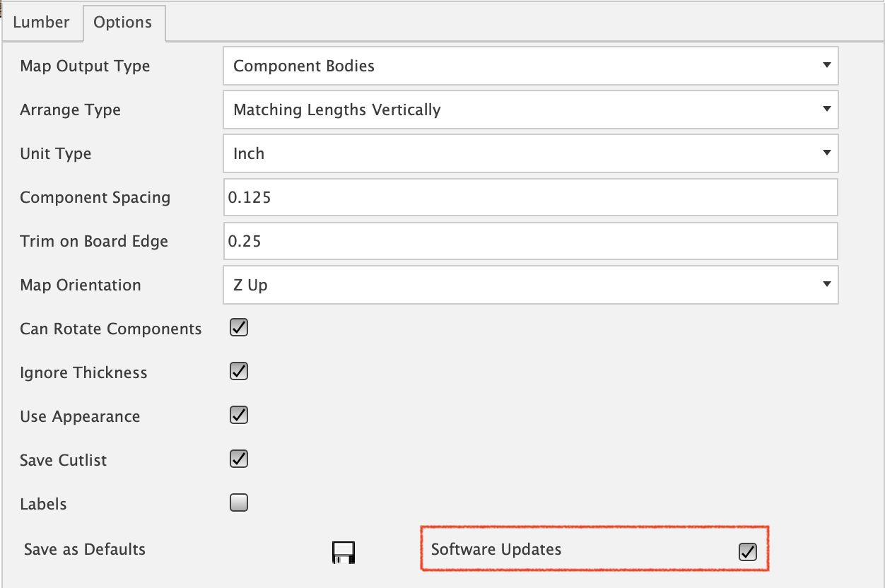Open the Map Orientation dropdown
The height and width of the screenshot is (588, 885).
[531, 285]
